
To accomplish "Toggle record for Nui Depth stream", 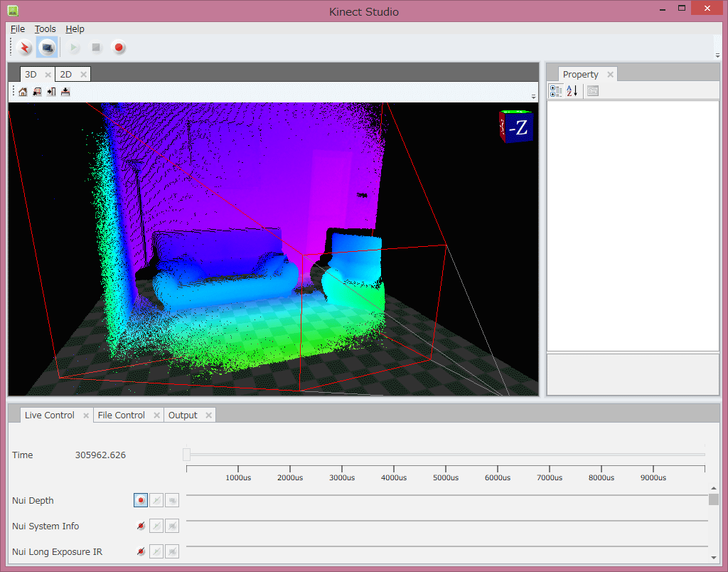I will tap(141, 500).
